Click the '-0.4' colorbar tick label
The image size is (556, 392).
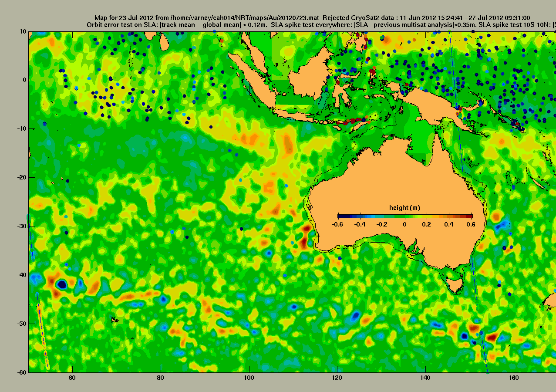pyautogui.click(x=360, y=224)
